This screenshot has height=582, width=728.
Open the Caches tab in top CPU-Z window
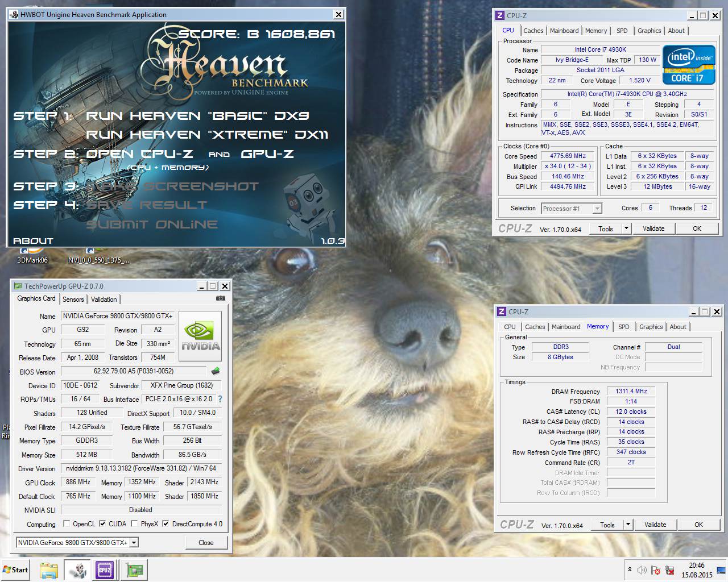pyautogui.click(x=533, y=31)
